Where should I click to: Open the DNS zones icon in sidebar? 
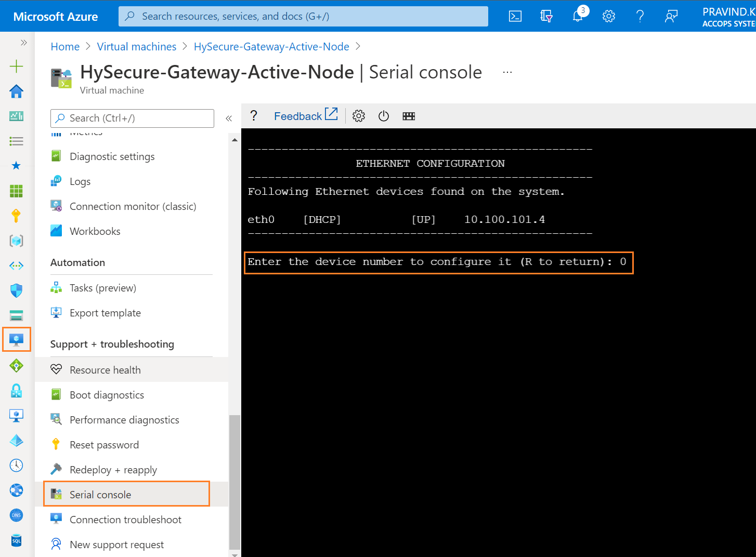17,515
